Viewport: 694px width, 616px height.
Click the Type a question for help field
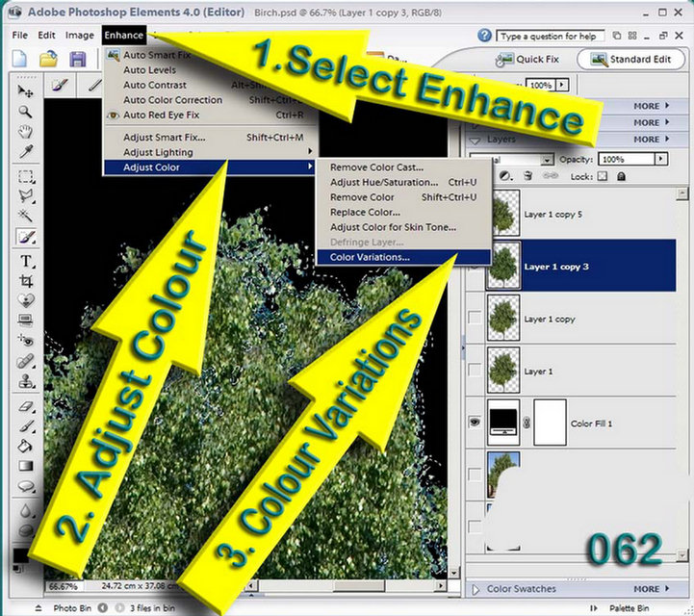click(551, 36)
